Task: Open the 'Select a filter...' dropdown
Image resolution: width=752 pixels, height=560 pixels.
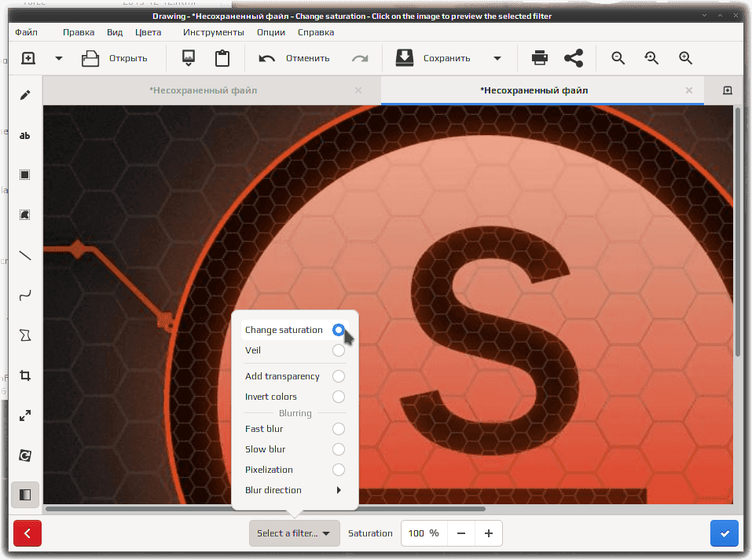Action: pyautogui.click(x=294, y=533)
